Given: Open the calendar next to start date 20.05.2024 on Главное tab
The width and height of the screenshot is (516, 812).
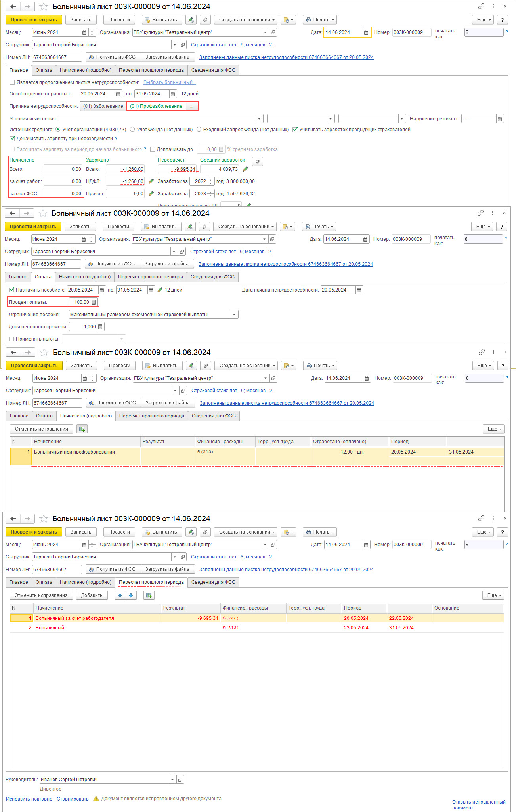Looking at the screenshot, I should tap(118, 94).
